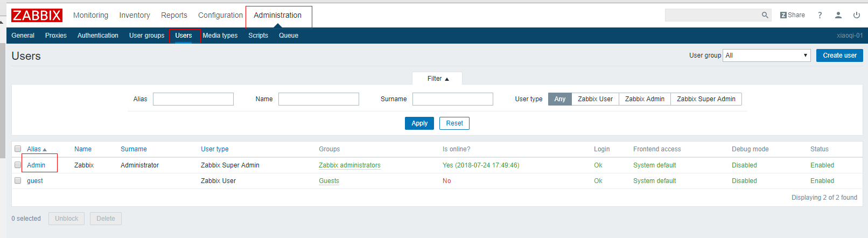The width and height of the screenshot is (868, 238).
Task: Open the Inventory menu
Action: point(135,15)
